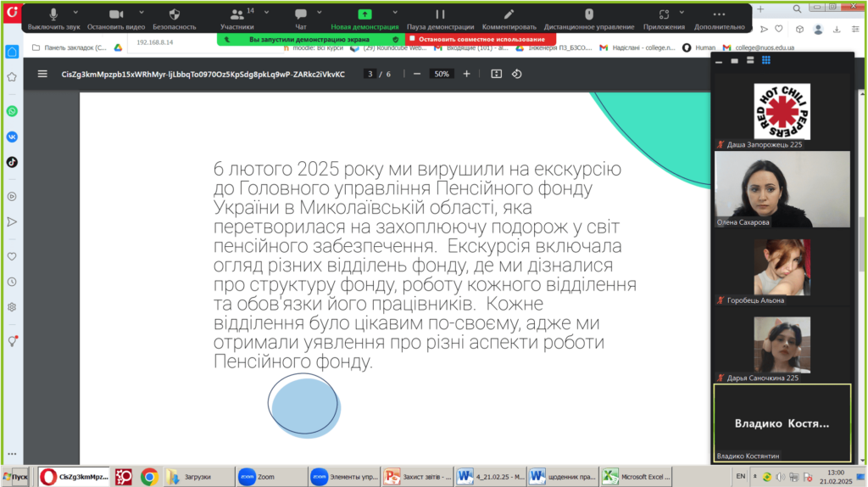
Task: Zoom out the PDF with minus
Action: (x=417, y=74)
